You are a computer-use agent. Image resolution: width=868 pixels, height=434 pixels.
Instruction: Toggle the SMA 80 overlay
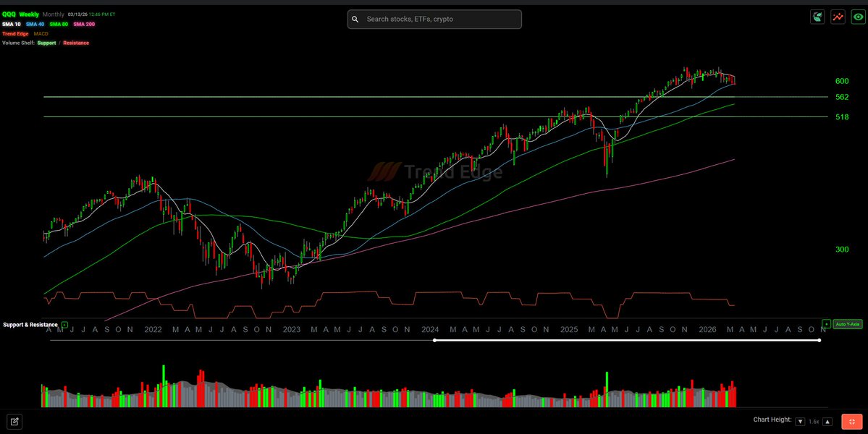(x=59, y=25)
